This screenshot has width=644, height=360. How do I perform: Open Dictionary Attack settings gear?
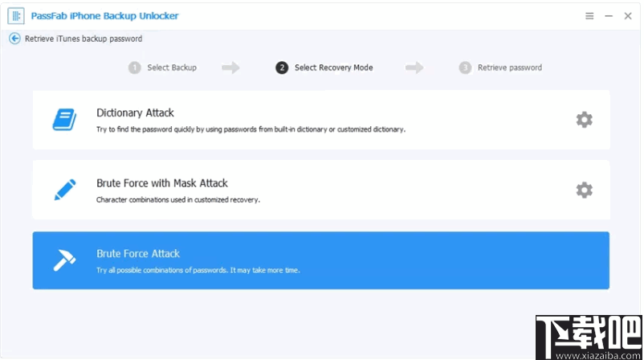click(584, 120)
